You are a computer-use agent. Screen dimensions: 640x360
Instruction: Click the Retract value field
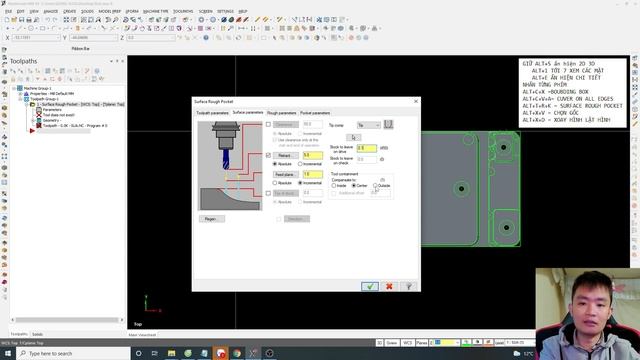pyautogui.click(x=313, y=156)
